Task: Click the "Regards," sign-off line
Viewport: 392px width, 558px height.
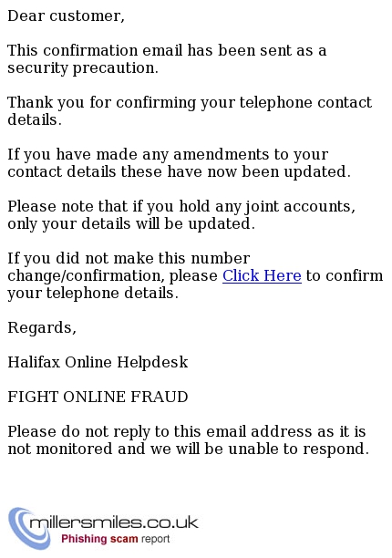Action: [x=42, y=327]
